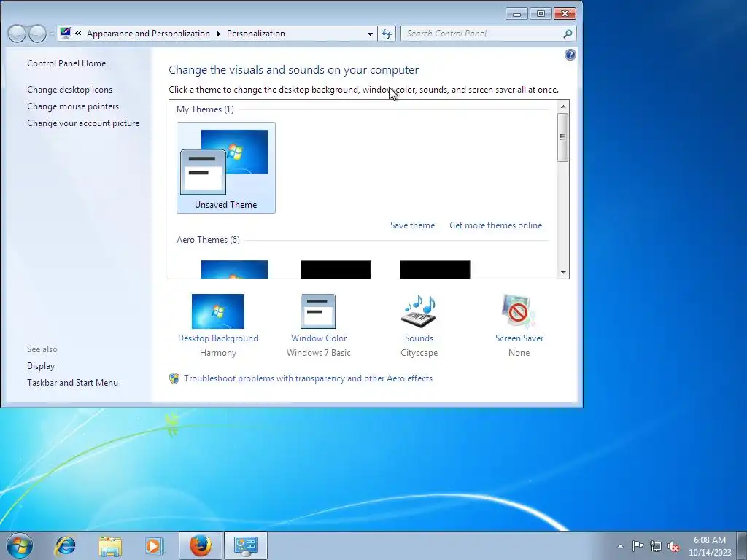The height and width of the screenshot is (560, 747).
Task: Click the themes list scroll down arrow
Action: [563, 273]
